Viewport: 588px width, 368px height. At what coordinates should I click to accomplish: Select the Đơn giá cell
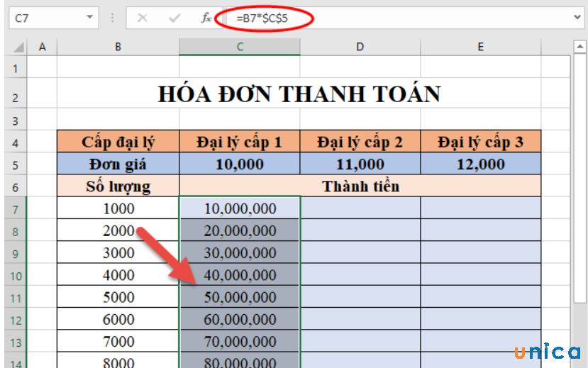pos(118,164)
